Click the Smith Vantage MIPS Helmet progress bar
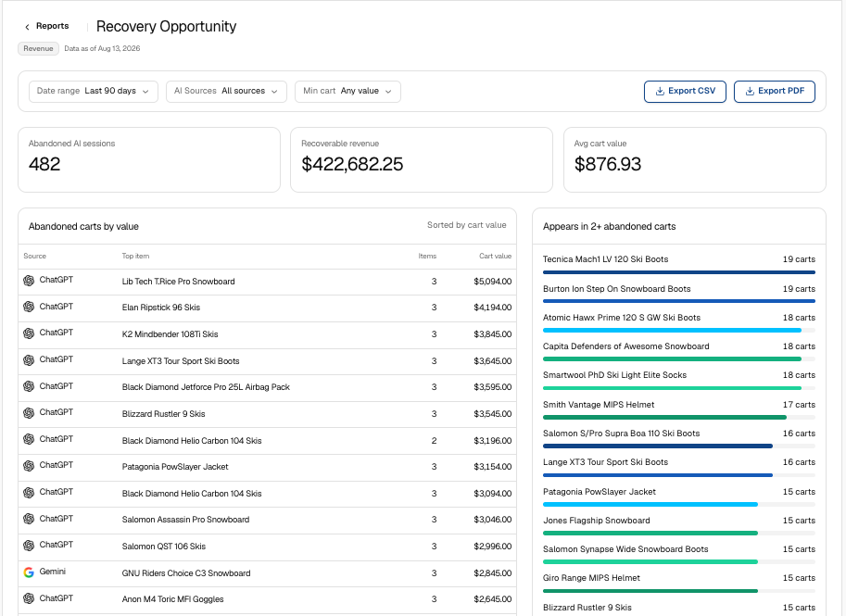Image resolution: width=846 pixels, height=616 pixels. pos(678,417)
